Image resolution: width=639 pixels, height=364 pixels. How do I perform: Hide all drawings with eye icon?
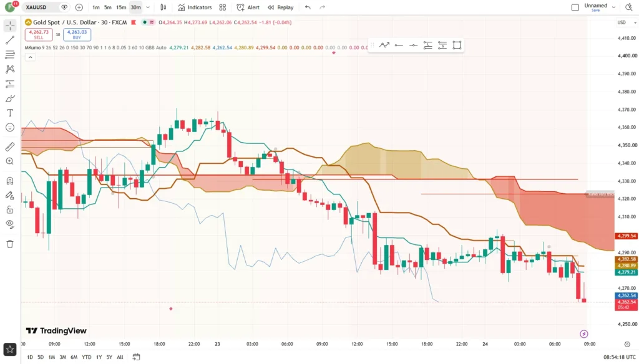click(x=10, y=224)
